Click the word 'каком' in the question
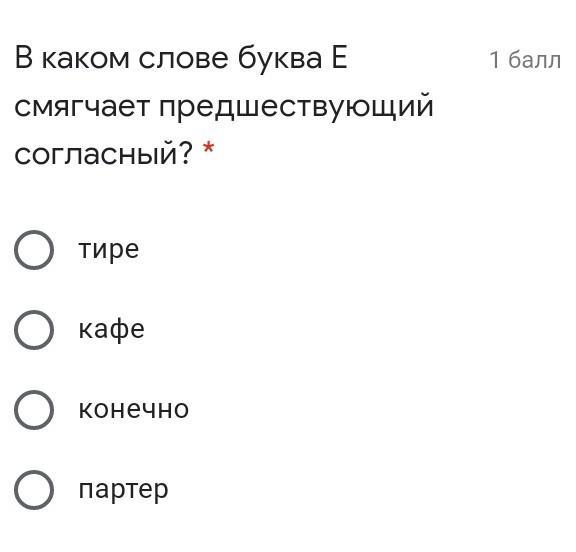This screenshot has height=552, width=576. [85, 59]
